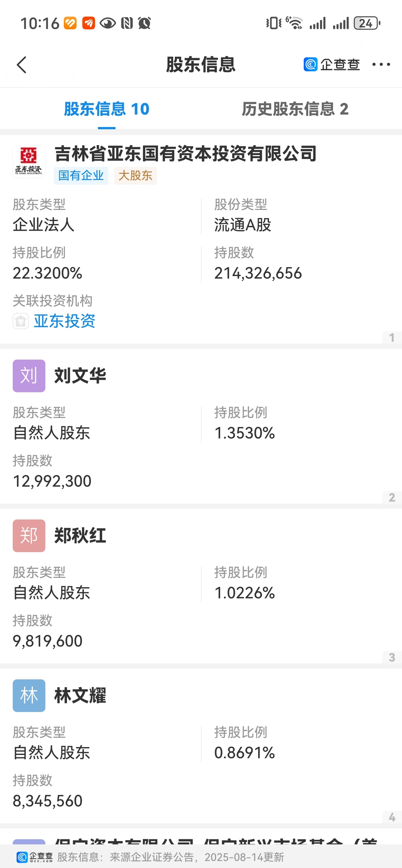Tap the 大股东 tag

point(136,176)
